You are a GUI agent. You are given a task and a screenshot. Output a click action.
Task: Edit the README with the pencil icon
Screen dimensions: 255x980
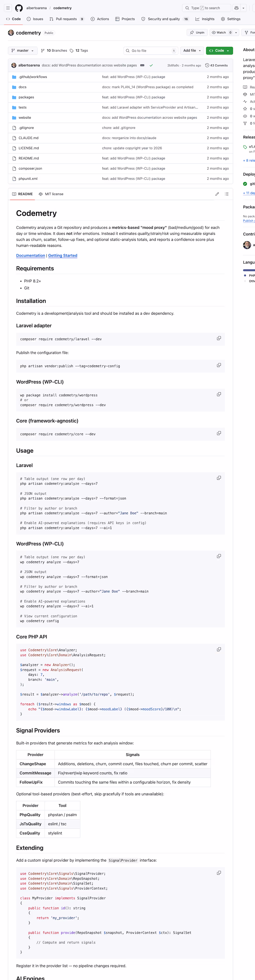217,194
